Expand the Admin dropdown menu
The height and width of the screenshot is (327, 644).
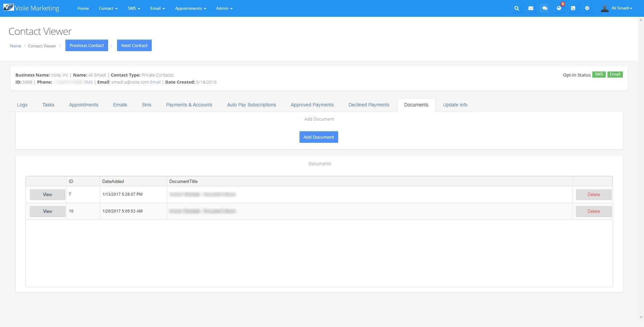click(x=224, y=8)
